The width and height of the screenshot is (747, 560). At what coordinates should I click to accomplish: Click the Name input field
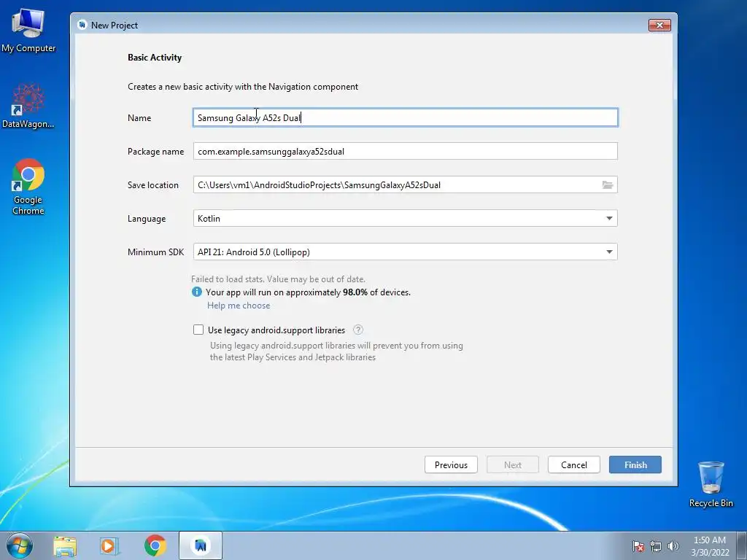[x=406, y=117]
